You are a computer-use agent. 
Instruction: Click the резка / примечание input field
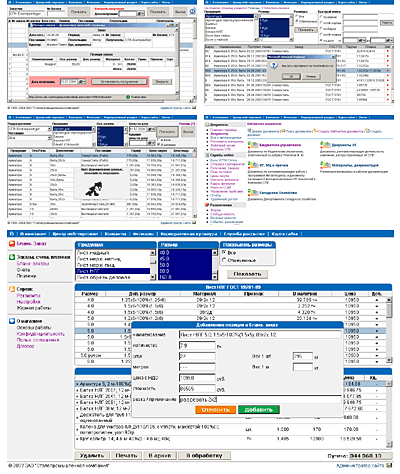tap(260, 399)
